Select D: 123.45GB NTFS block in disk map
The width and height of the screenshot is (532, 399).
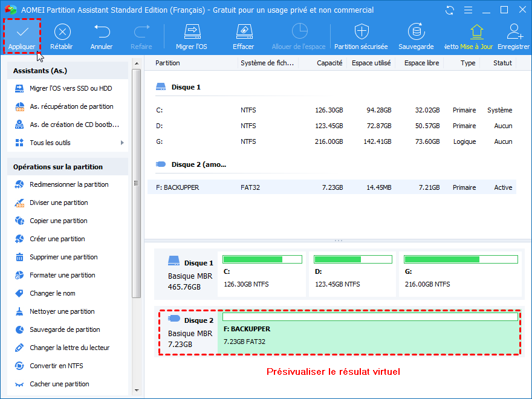352,274
